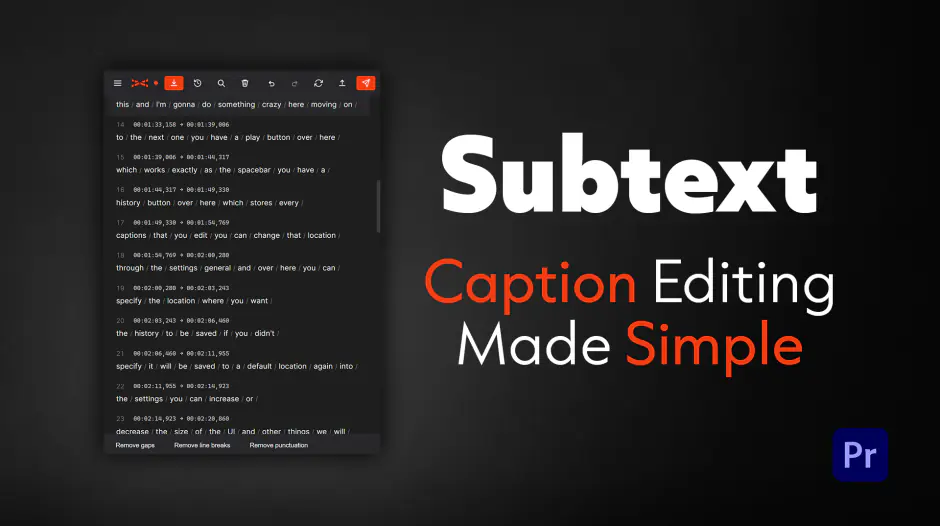This screenshot has height=526, width=940.
Task: Click the word 'change' in caption 17
Action: 267,236
